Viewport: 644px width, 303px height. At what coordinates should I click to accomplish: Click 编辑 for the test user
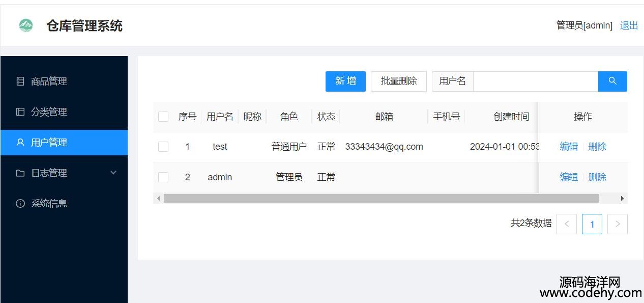(x=569, y=147)
